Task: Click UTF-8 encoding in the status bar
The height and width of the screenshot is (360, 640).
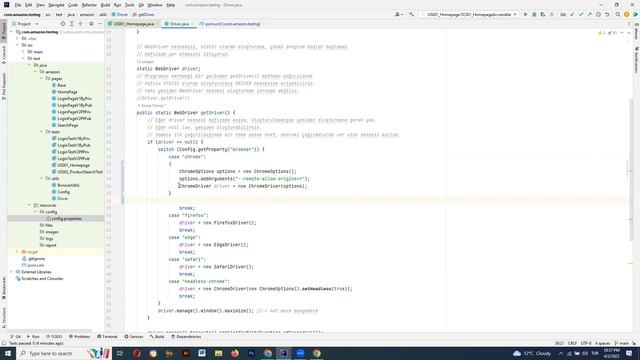Action: pos(586,343)
